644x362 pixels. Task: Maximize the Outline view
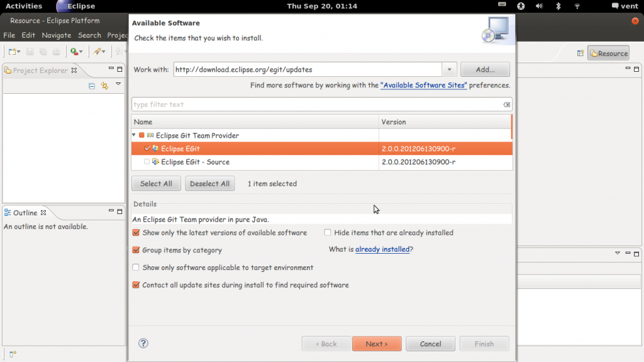click(119, 212)
